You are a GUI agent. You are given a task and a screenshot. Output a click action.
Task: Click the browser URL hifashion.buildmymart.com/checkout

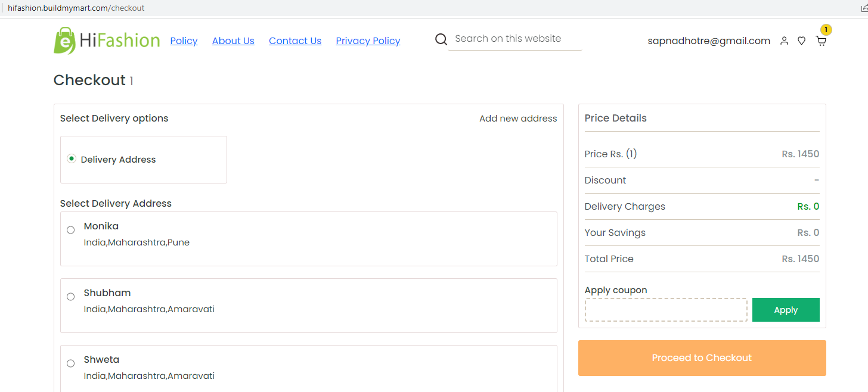point(76,8)
